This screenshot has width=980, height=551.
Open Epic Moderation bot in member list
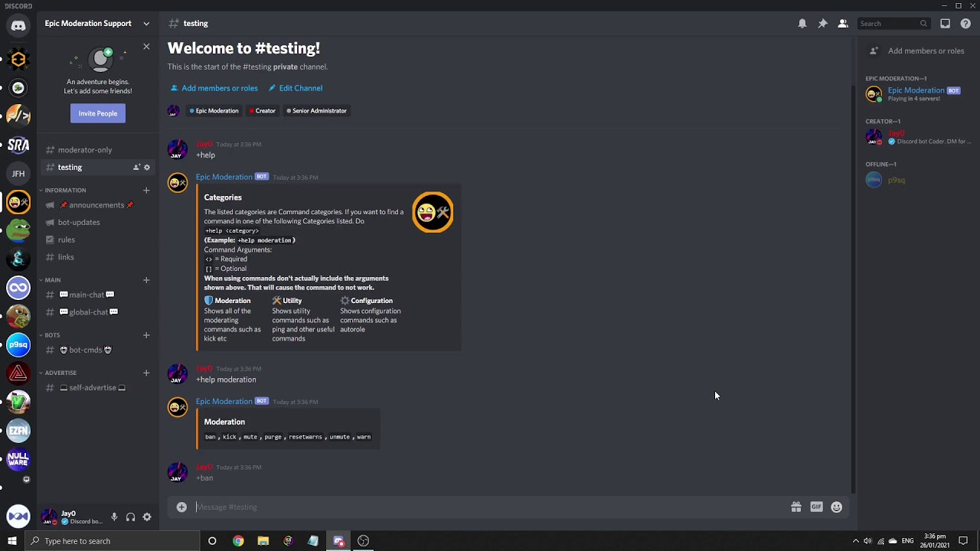pos(917,94)
